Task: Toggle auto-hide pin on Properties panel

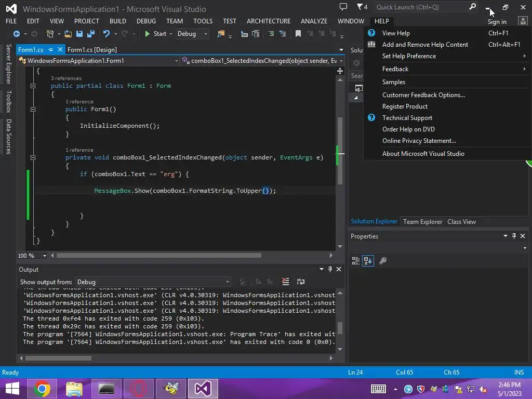Action: point(514,236)
